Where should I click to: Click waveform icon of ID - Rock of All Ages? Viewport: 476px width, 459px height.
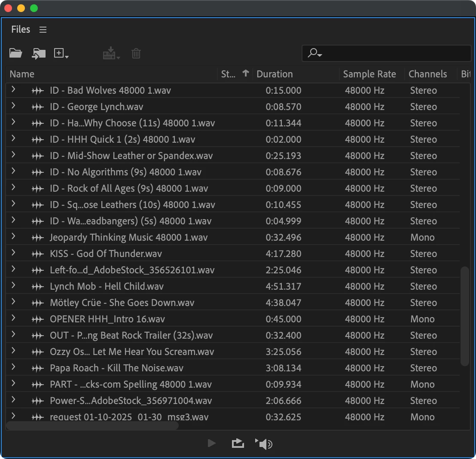pyautogui.click(x=38, y=189)
